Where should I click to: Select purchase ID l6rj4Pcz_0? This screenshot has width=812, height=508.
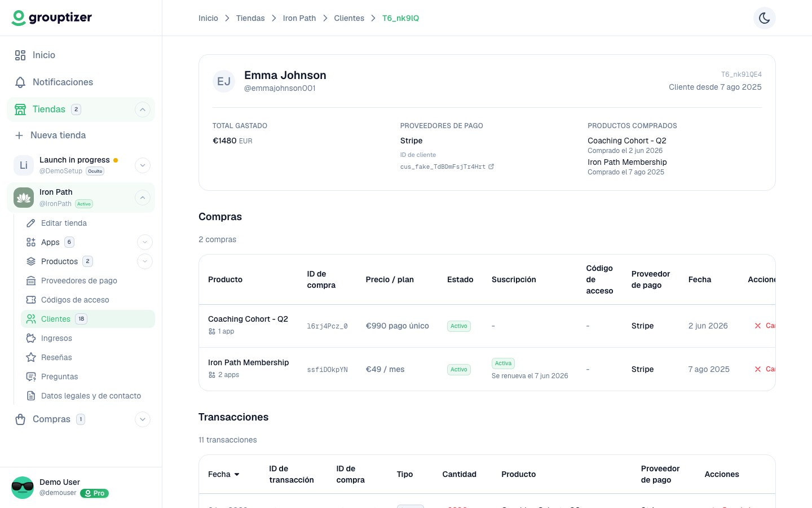click(327, 326)
